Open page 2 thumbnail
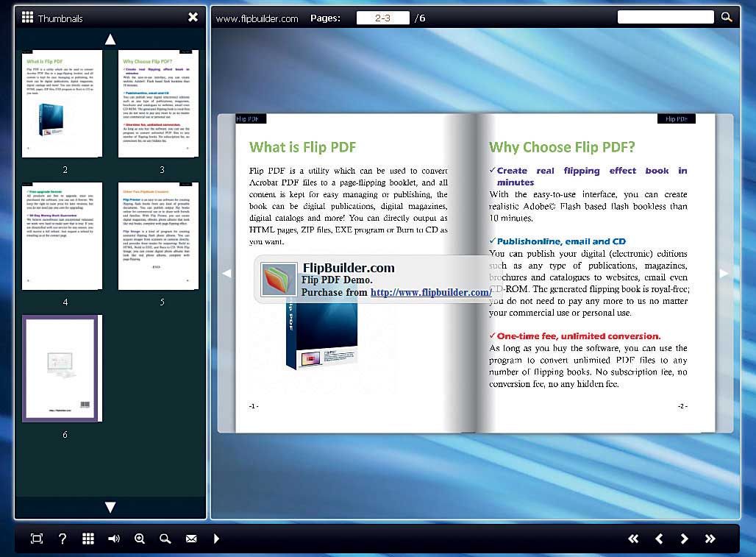This screenshot has height=557, width=756. point(62,104)
